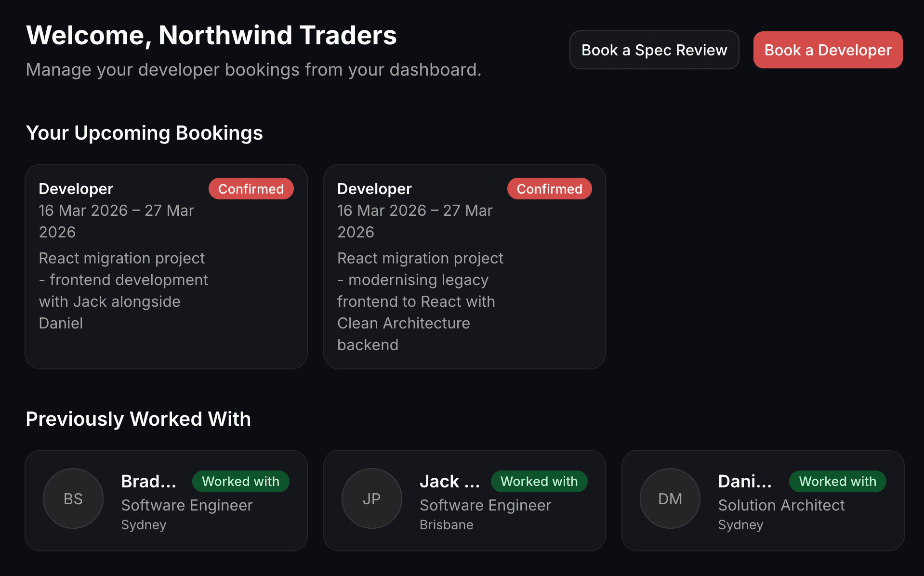This screenshot has width=924, height=576.
Task: Click the Your Upcoming Bookings heading
Action: coord(145,133)
